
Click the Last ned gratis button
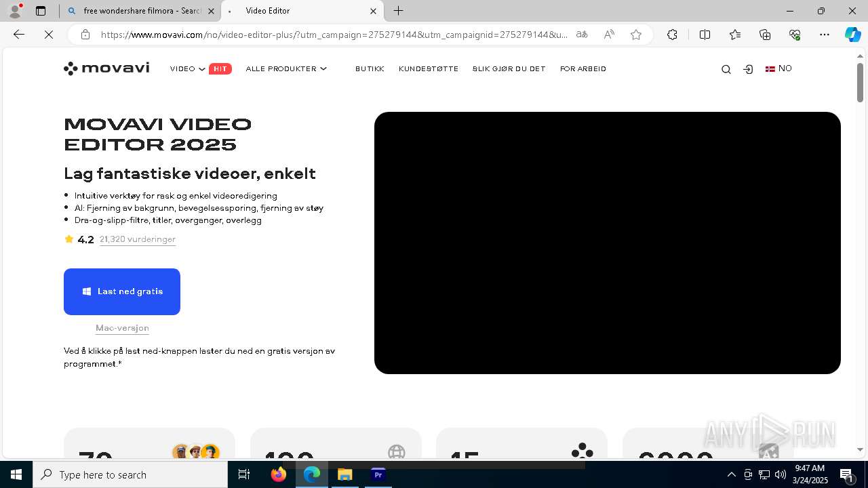[x=122, y=291]
